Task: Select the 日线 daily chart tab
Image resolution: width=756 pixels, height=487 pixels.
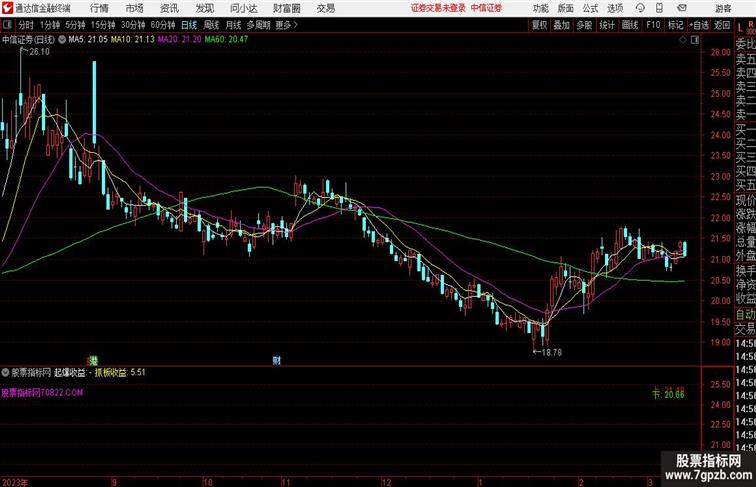Action: click(x=189, y=25)
